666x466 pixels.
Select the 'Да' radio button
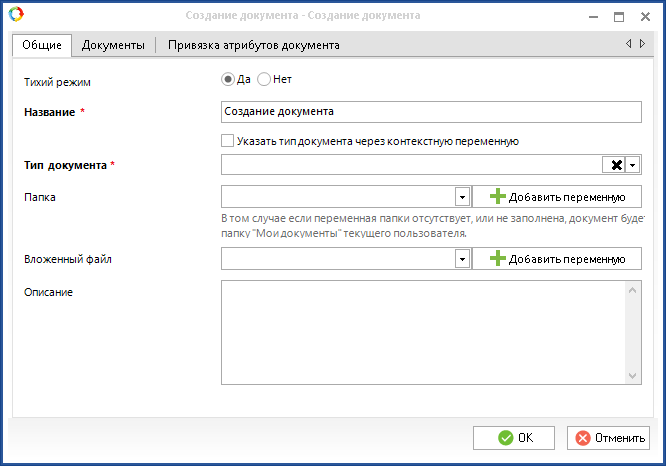pos(228,79)
